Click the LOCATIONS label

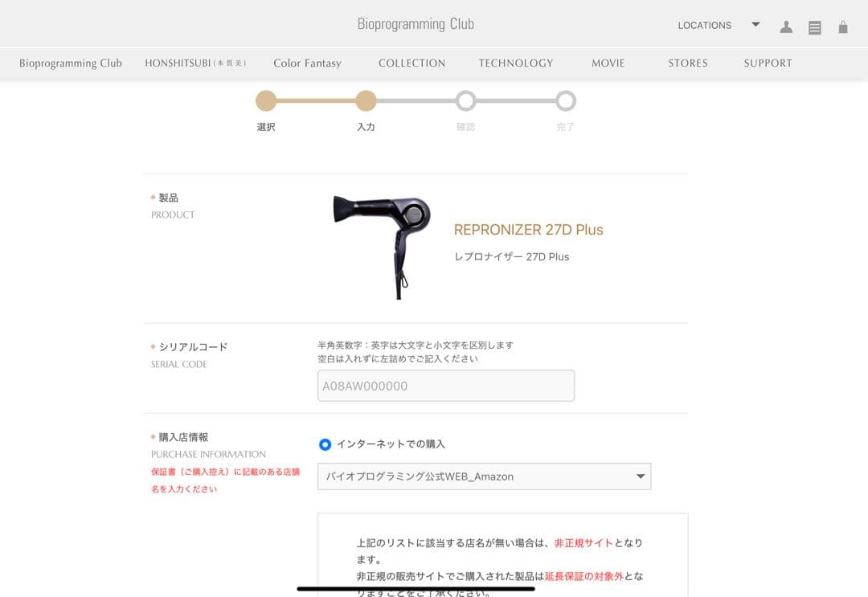point(704,26)
